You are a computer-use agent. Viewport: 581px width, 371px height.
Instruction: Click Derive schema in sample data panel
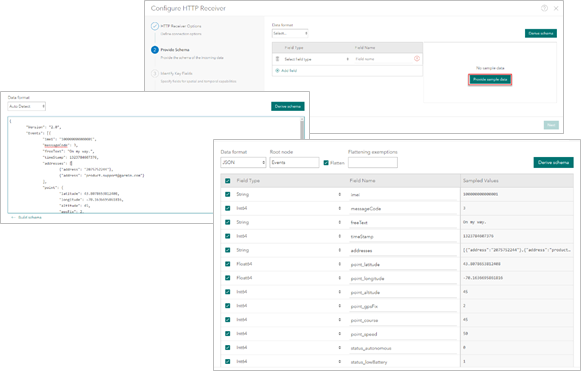click(288, 106)
